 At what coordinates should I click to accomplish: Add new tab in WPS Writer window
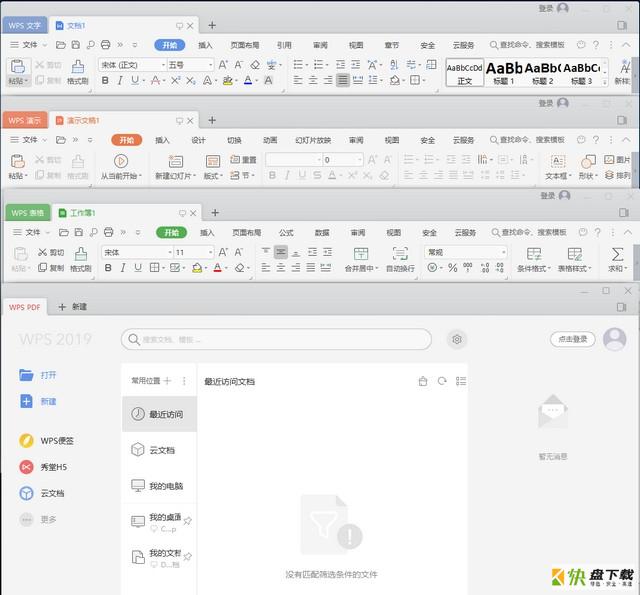[x=212, y=25]
